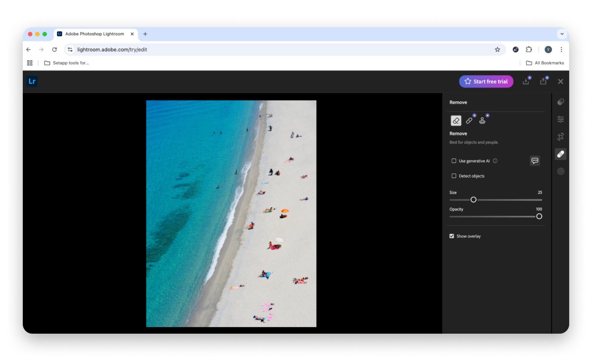Uncheck the Show overlay checkbox
The width and height of the screenshot is (592, 364).
point(452,236)
